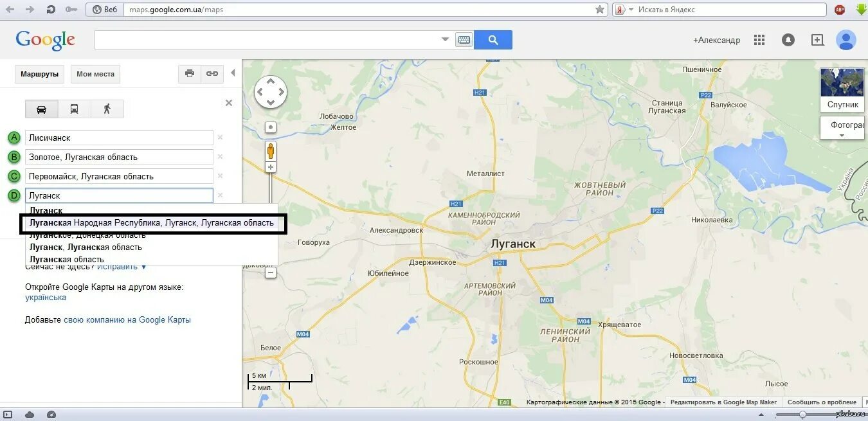868x421 pixels.
Task: Click the Веб site badge in address bar
Action: tap(105, 10)
